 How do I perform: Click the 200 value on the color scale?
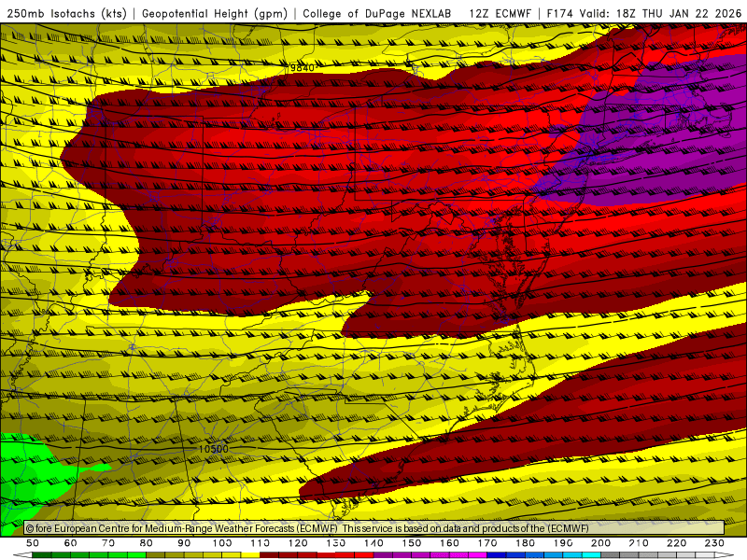[x=600, y=543]
